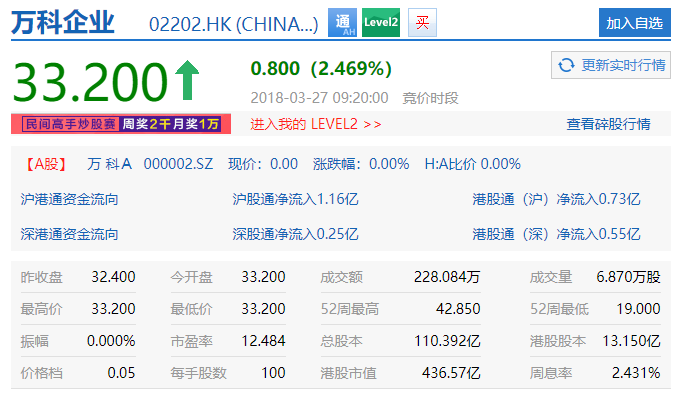Click 港股通（沪）净流入0.73亿 text

click(x=556, y=199)
